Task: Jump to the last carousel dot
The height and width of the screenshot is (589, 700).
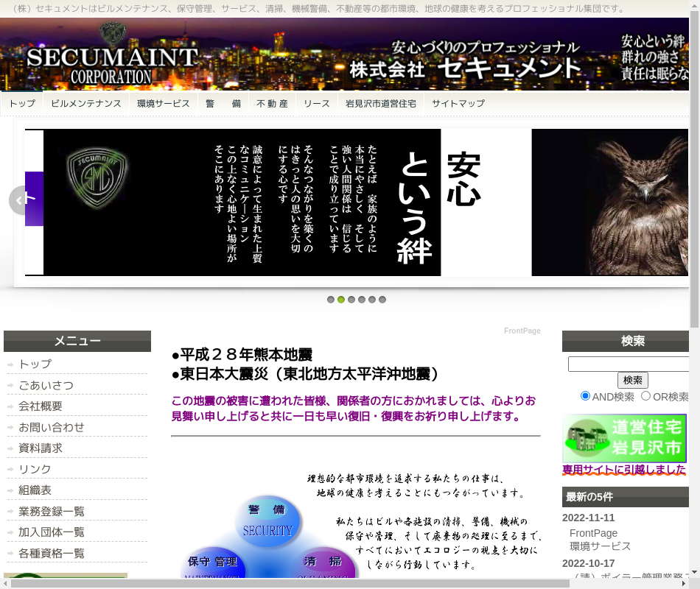Action: pos(382,300)
